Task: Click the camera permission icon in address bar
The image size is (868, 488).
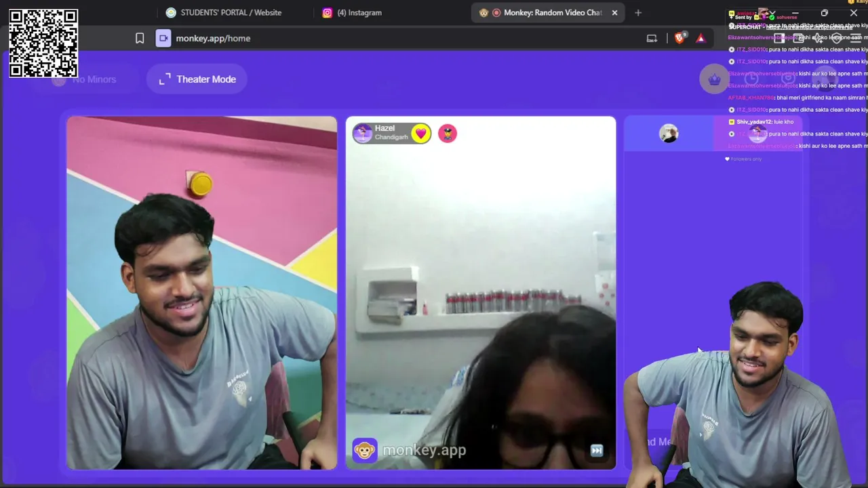Action: (x=163, y=39)
